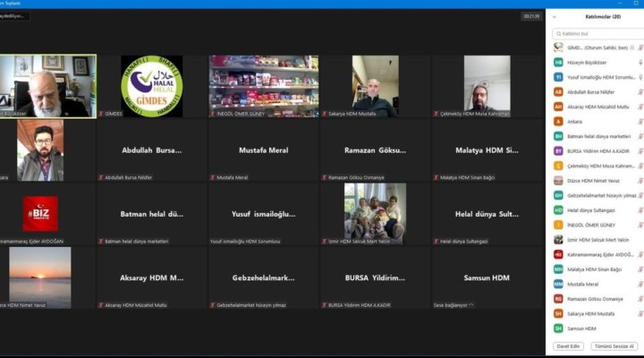Select the İzmir HDM Selcuk family photo tile

coord(376,214)
